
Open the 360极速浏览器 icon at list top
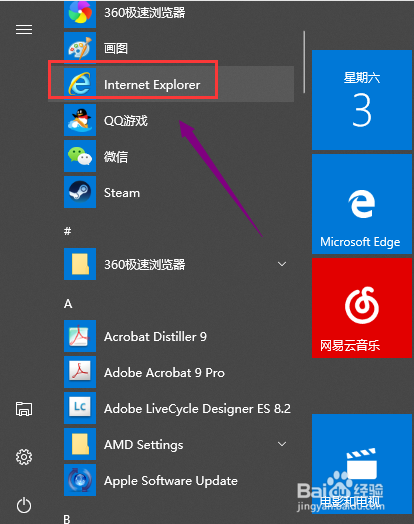[80, 13]
